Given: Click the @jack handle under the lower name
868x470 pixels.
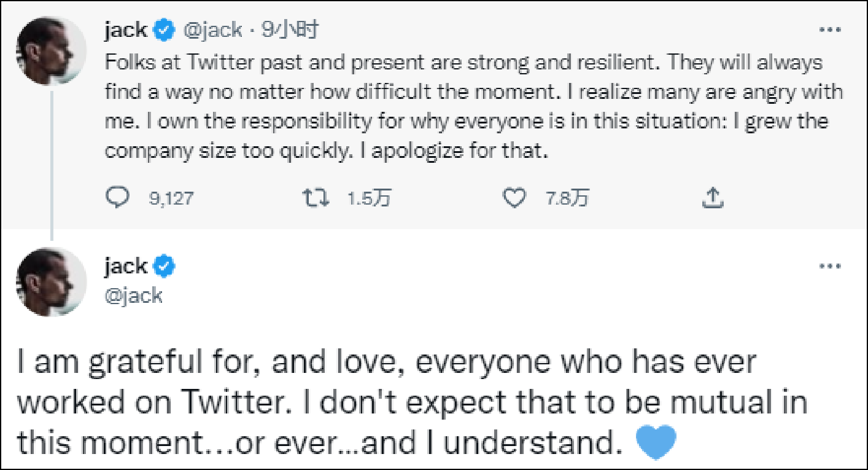Looking at the screenshot, I should [134, 296].
